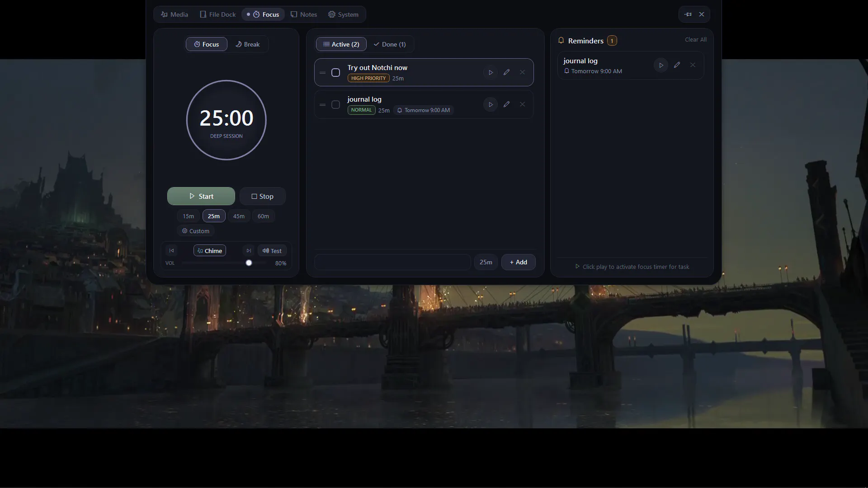Play focus timer for 'journal log' task
This screenshot has height=488, width=868.
pos(491,104)
